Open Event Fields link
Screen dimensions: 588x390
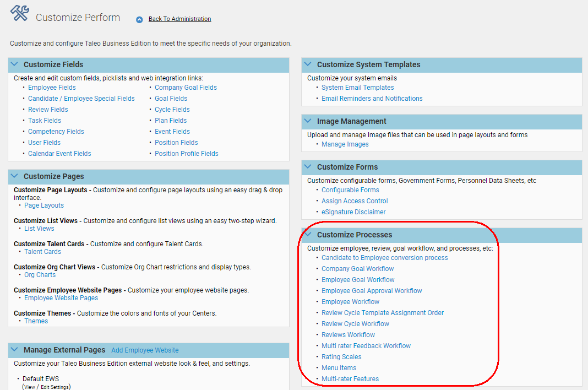tap(172, 131)
